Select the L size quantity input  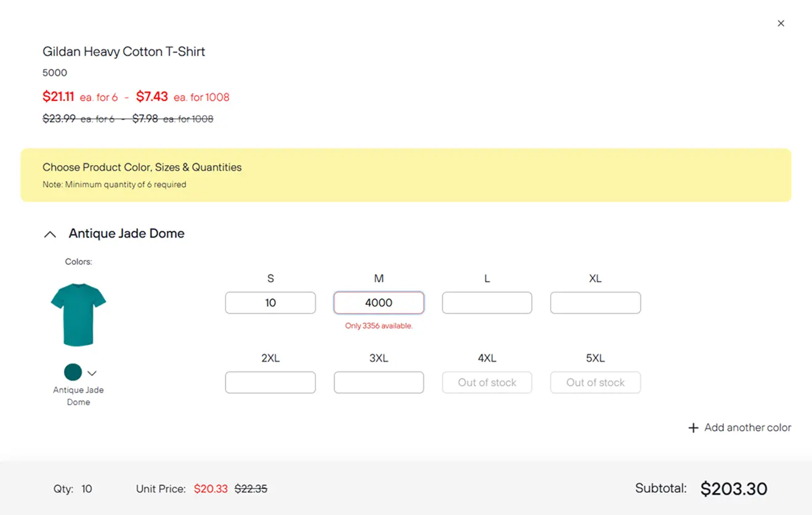point(487,302)
